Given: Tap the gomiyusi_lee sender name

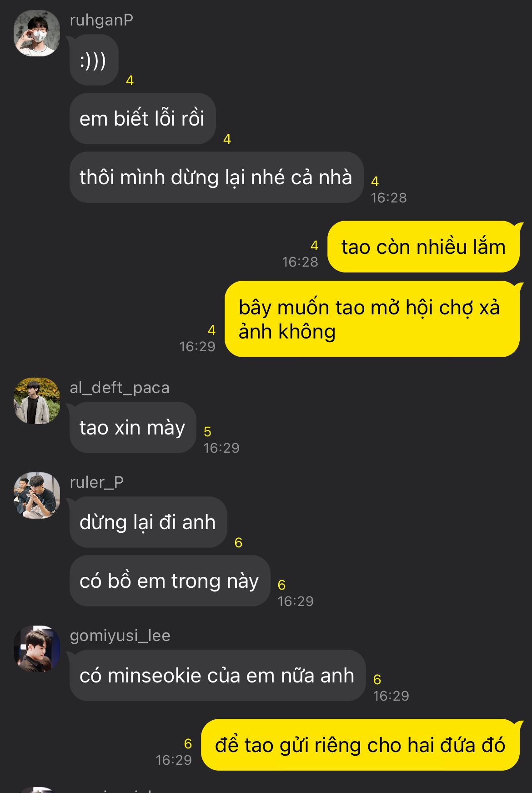Looking at the screenshot, I should [x=120, y=636].
